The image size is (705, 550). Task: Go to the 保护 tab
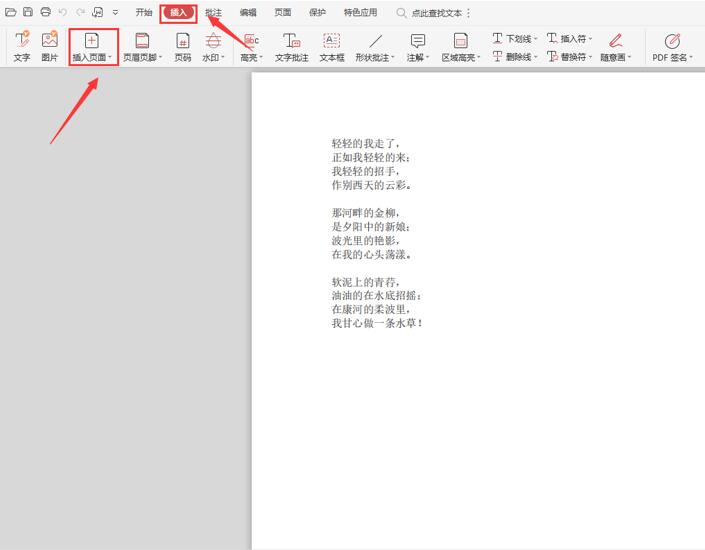pyautogui.click(x=317, y=13)
